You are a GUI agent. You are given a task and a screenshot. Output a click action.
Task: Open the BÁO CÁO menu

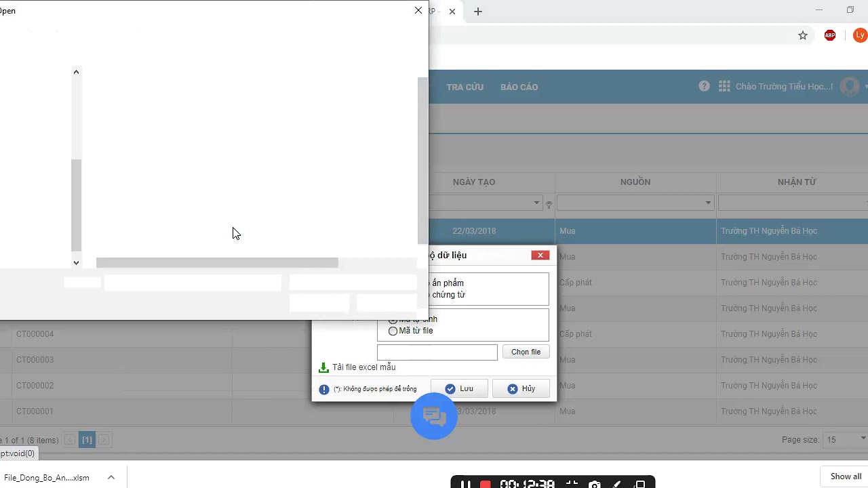point(519,87)
